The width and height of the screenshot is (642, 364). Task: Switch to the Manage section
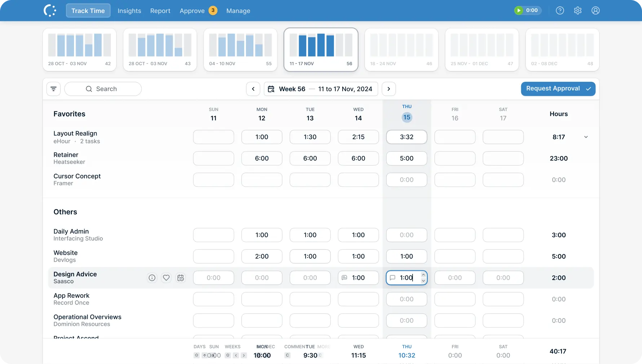click(x=238, y=11)
